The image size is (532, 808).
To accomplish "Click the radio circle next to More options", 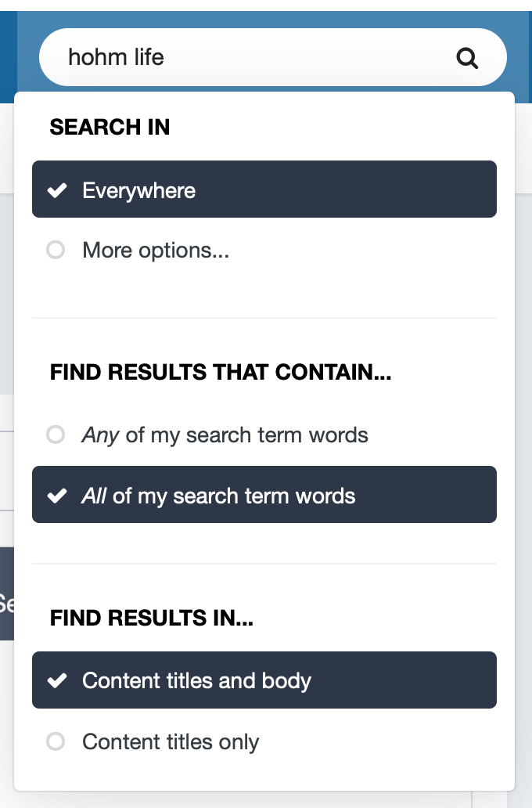I will click(56, 251).
